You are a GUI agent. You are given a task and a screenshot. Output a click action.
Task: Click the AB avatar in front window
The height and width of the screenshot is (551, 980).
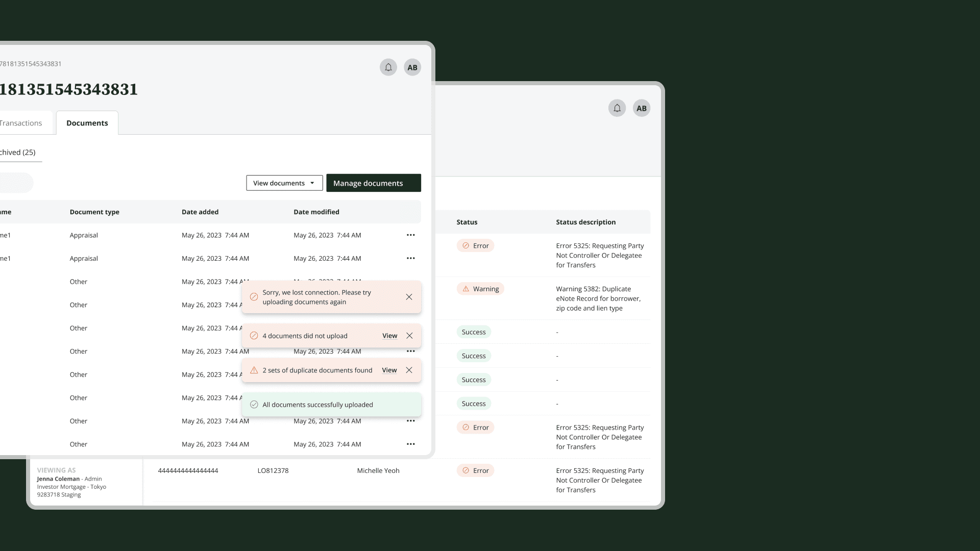(412, 67)
